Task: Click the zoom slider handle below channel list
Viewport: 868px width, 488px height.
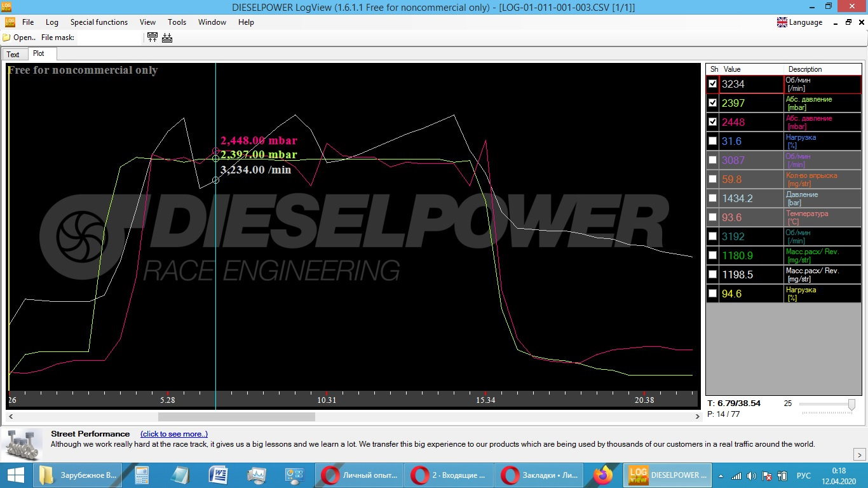Action: click(851, 404)
